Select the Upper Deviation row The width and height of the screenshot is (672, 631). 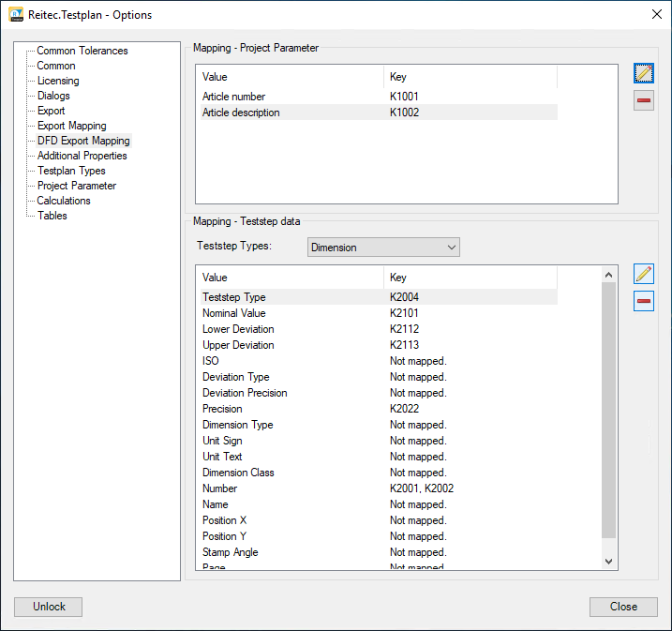pos(238,345)
